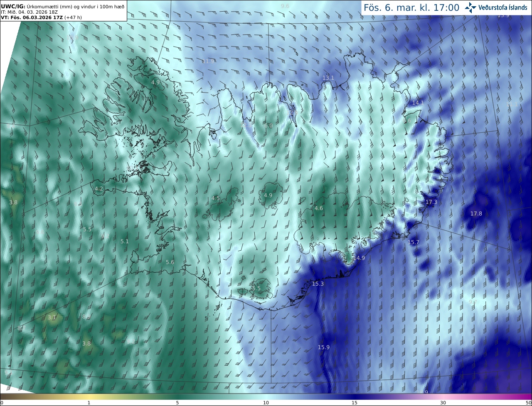Click the 10 label on the colour scale
This screenshot has width=532, height=406.
[x=266, y=403]
